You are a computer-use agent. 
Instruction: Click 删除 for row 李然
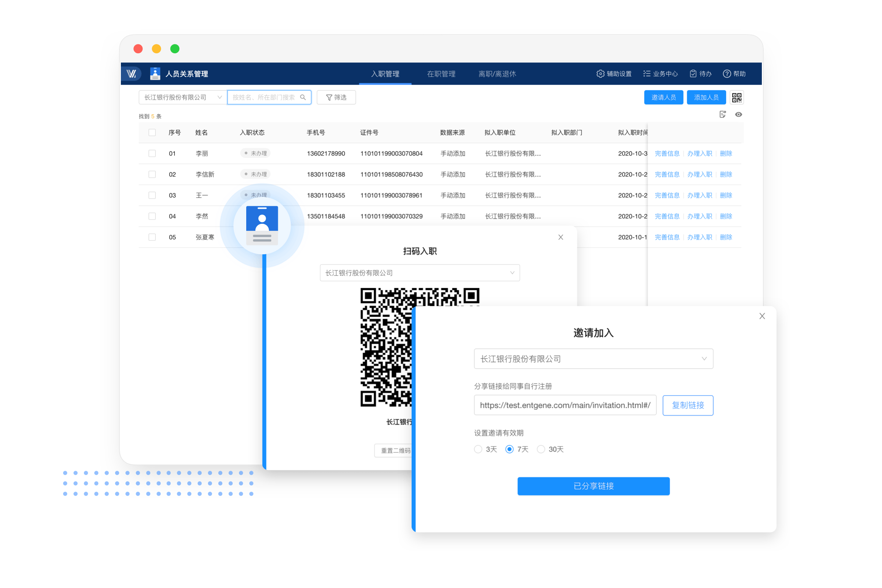726,216
